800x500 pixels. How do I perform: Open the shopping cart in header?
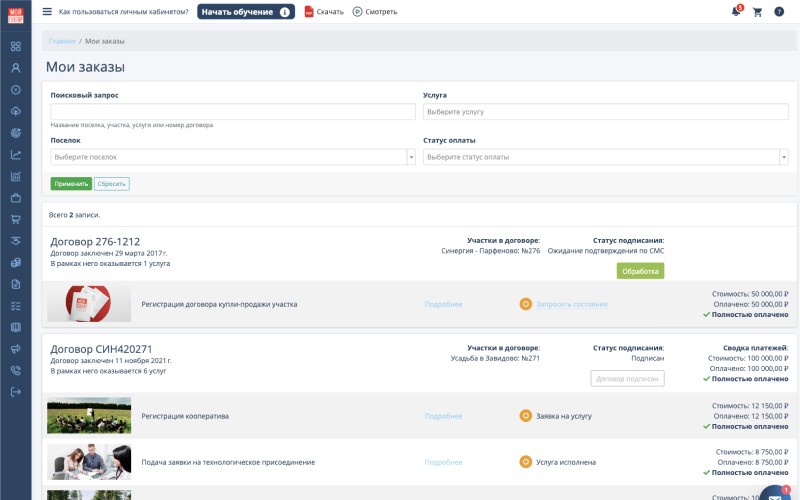[x=757, y=12]
